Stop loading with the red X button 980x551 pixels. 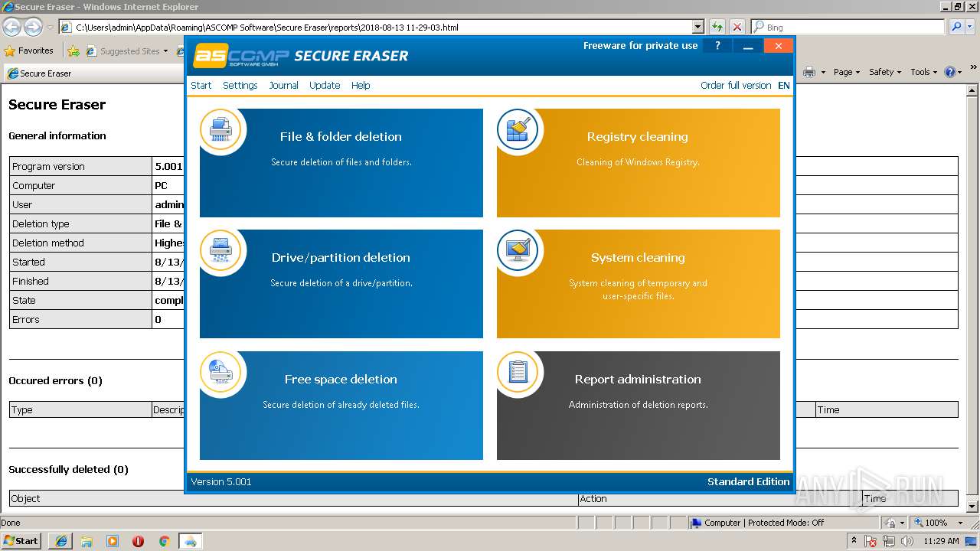(x=737, y=27)
